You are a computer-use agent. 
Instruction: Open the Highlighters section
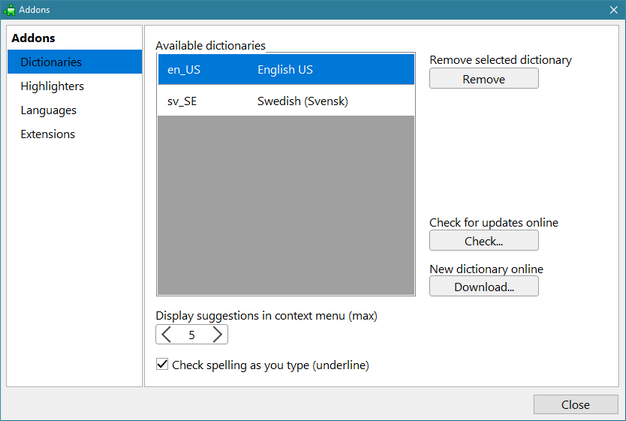pos(52,86)
